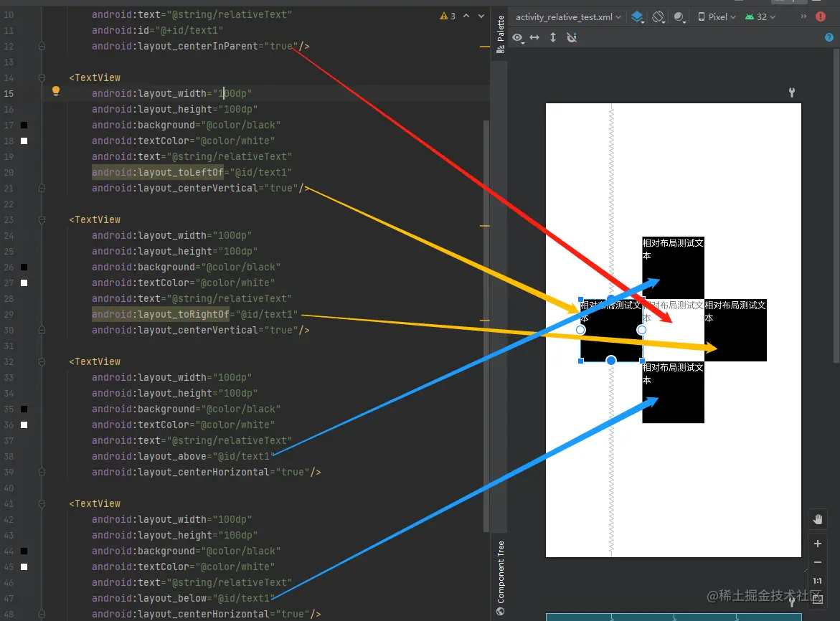840x621 pixels.
Task: Click the <TextView tag on line 41
Action: [x=95, y=504]
